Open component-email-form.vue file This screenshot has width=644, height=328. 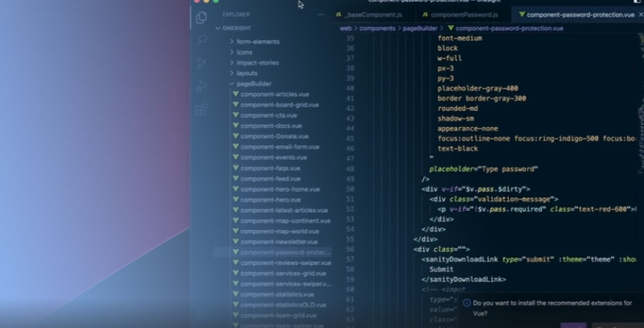tap(280, 147)
